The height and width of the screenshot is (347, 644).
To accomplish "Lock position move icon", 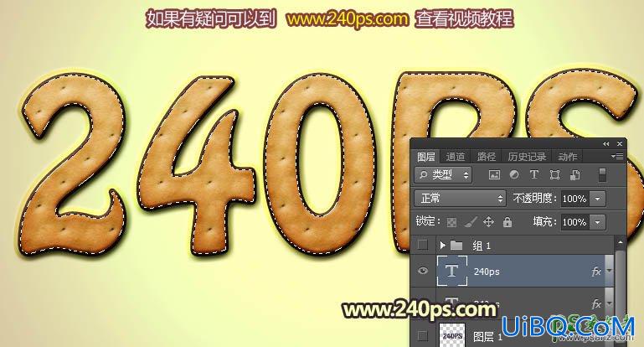I will 488,222.
